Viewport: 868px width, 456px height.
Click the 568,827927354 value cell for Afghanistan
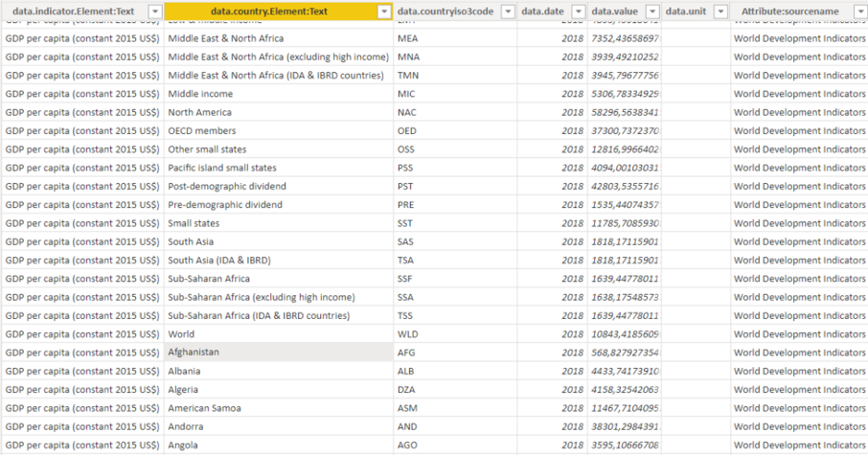pos(625,353)
